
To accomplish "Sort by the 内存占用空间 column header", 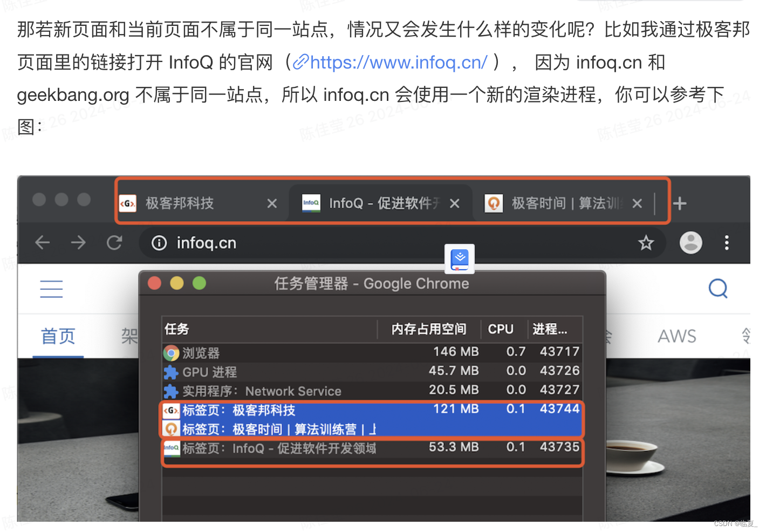I will click(x=429, y=329).
